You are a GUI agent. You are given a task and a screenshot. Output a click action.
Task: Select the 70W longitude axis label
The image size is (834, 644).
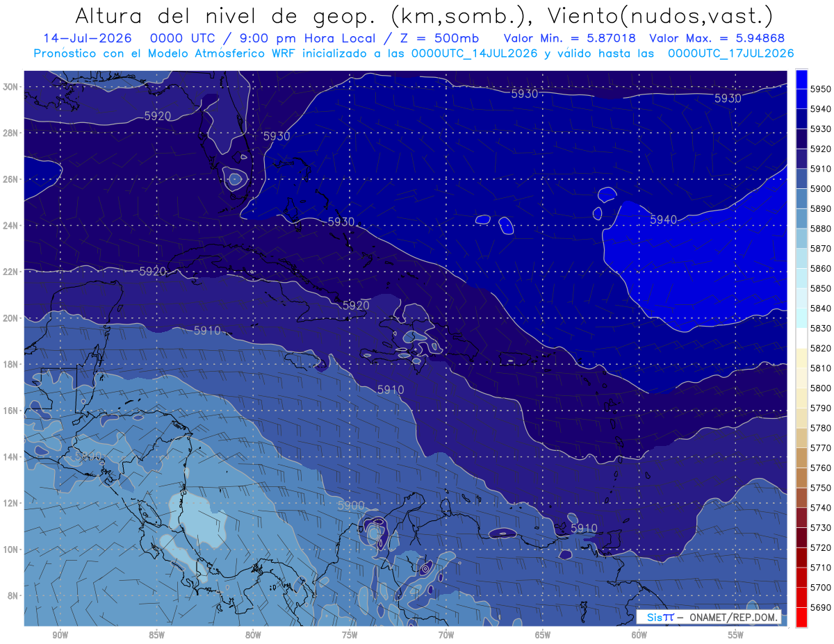446,634
